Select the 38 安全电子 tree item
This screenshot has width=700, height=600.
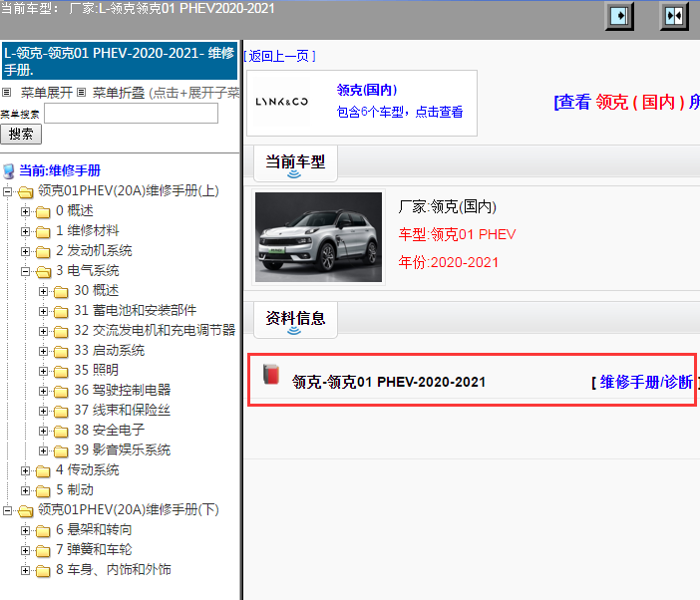pos(110,430)
